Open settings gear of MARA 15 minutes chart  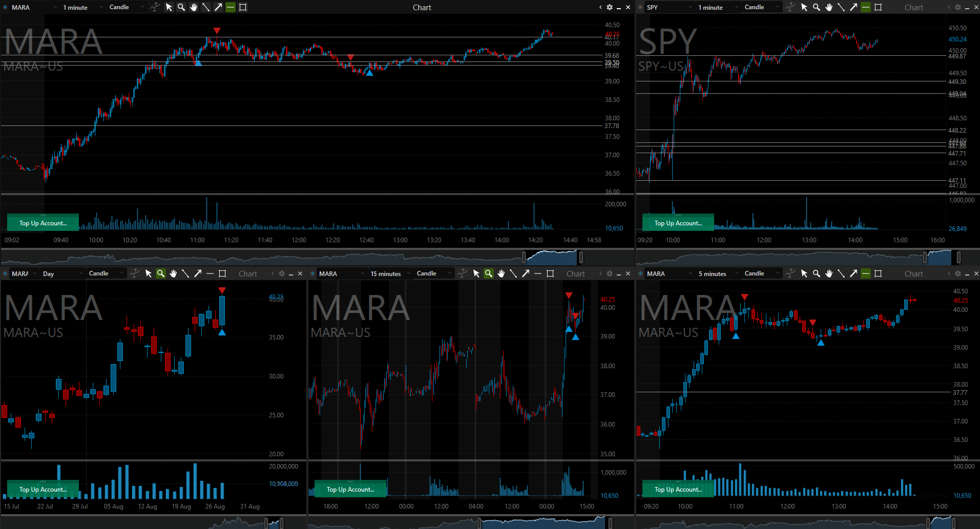[610, 273]
